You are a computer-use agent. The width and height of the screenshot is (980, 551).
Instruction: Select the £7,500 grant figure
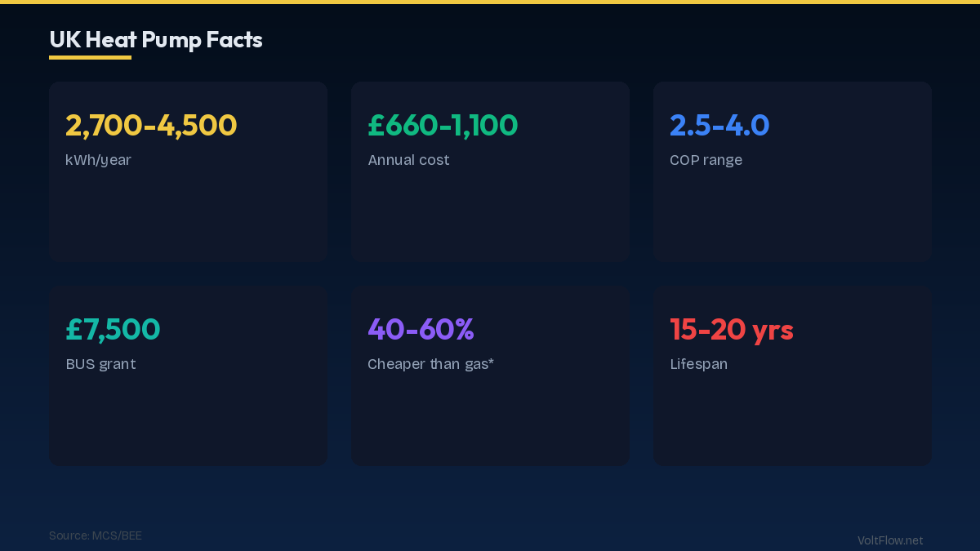[x=113, y=329]
